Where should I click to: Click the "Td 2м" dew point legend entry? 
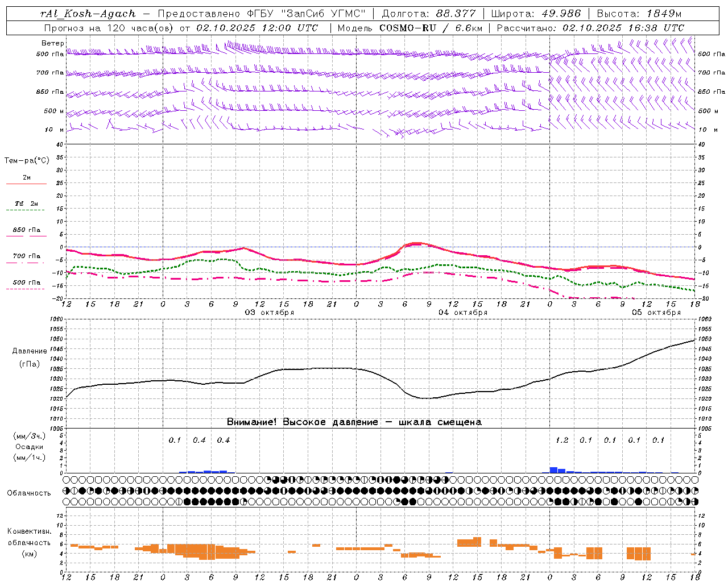point(26,203)
